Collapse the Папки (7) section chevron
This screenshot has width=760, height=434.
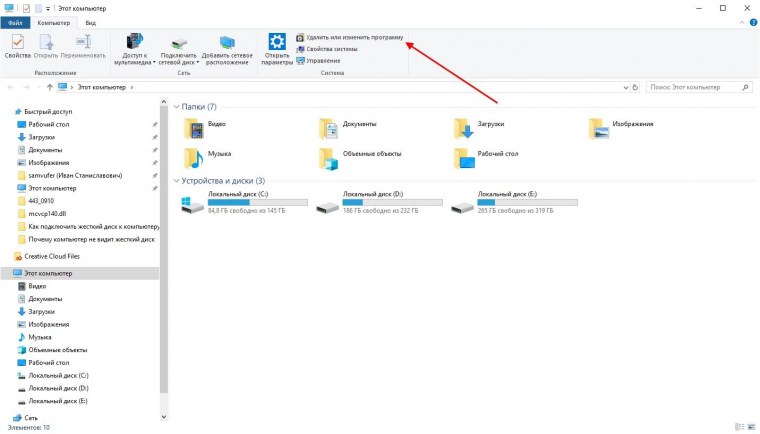pyautogui.click(x=176, y=106)
